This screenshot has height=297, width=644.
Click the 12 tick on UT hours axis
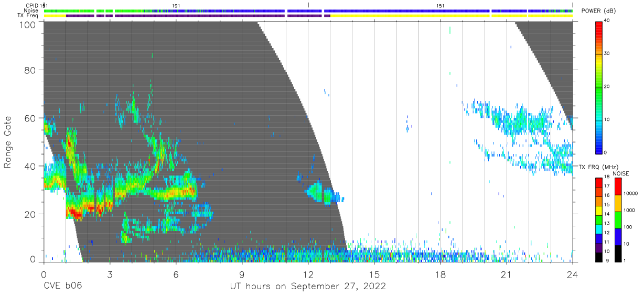[x=308, y=274]
